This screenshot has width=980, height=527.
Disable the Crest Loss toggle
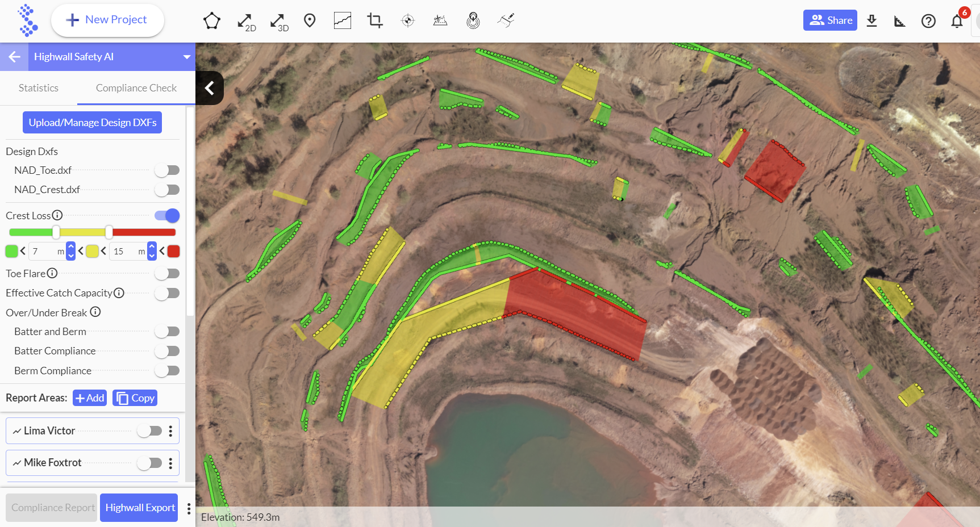click(167, 216)
